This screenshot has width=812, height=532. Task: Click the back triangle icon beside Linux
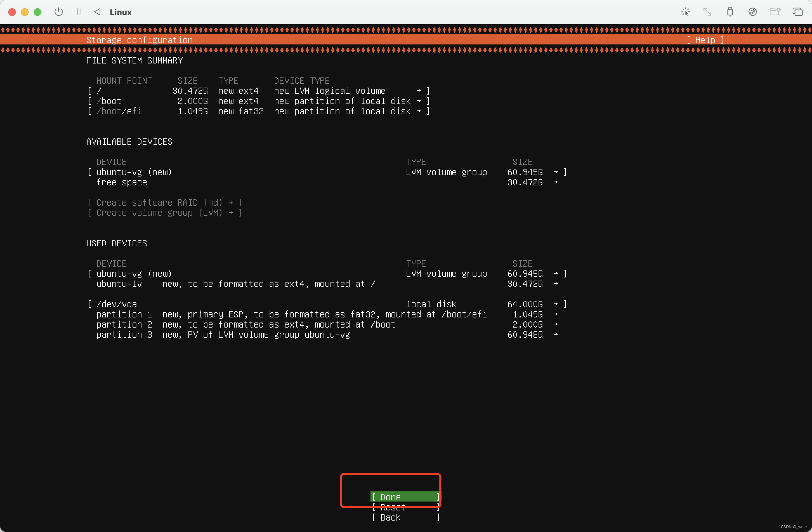tap(97, 12)
